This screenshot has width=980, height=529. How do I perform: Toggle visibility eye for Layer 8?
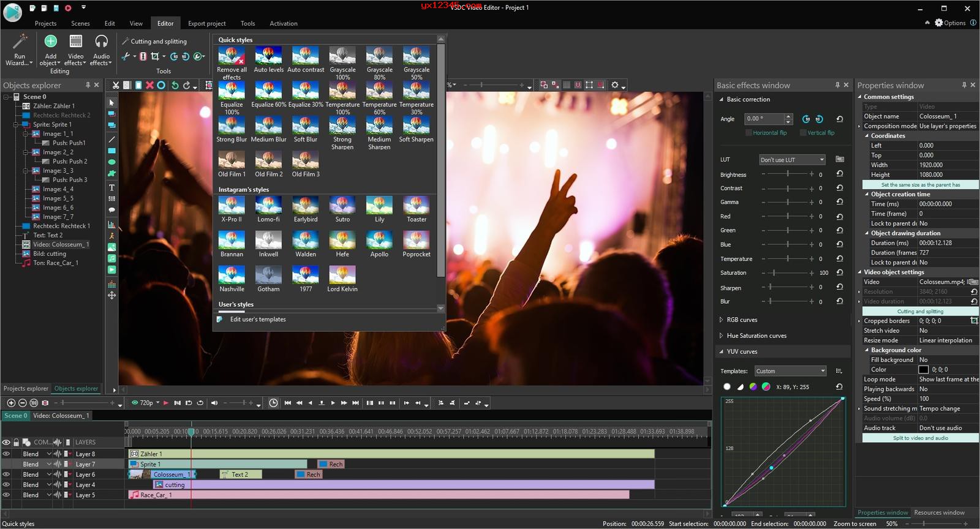point(6,454)
